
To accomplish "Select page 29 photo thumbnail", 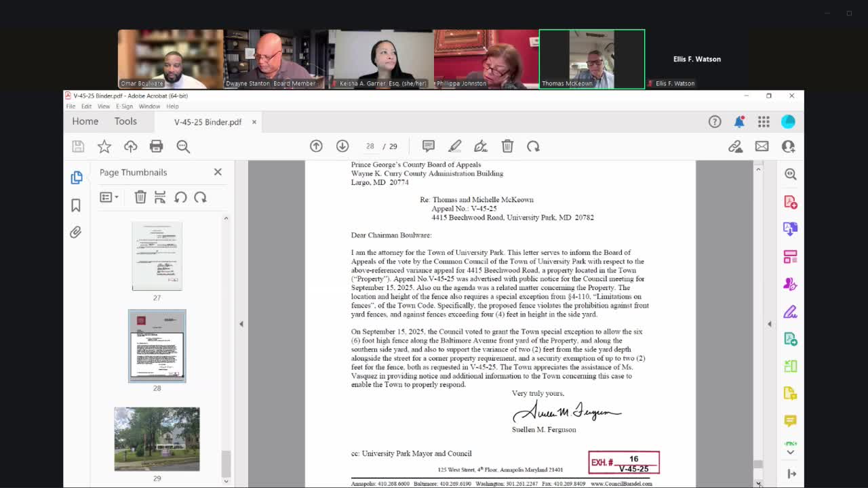I will (157, 439).
